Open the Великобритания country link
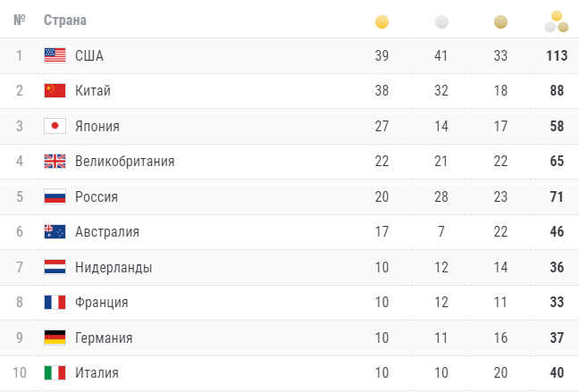579x392 pixels. tap(124, 162)
